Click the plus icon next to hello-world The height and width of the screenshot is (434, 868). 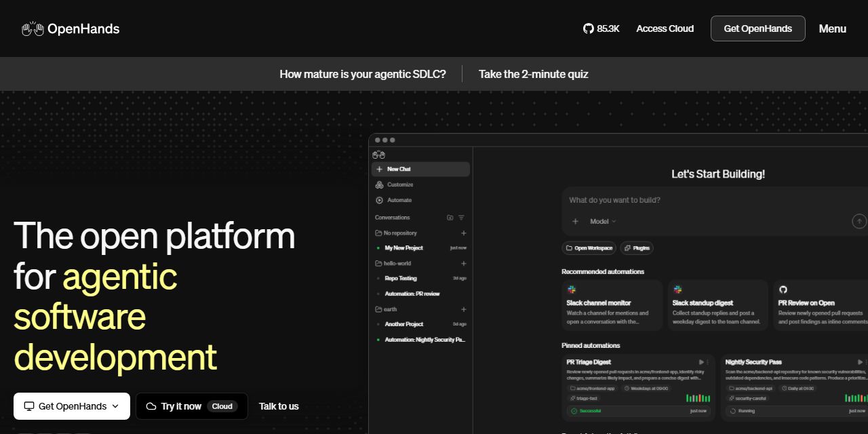(x=464, y=263)
